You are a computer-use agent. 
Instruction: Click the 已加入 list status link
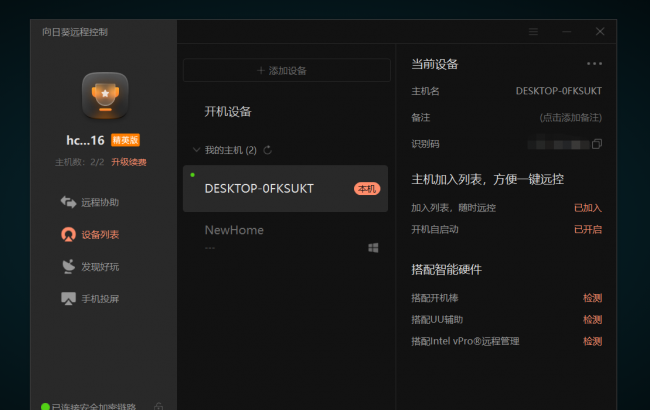point(588,208)
